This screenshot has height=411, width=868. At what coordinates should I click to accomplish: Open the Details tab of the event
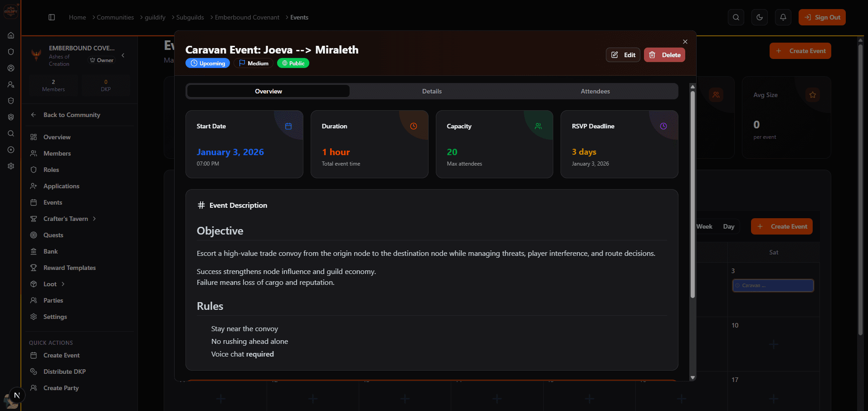pos(431,91)
